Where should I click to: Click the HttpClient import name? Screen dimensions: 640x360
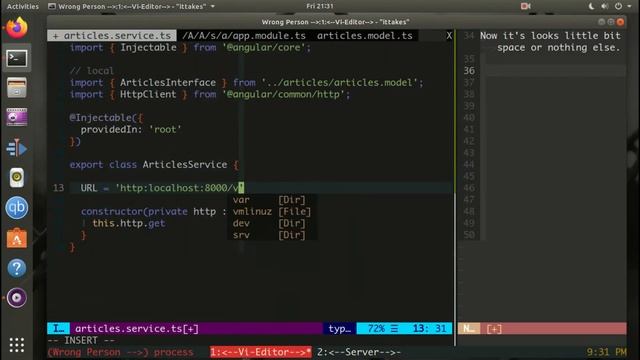pos(148,94)
